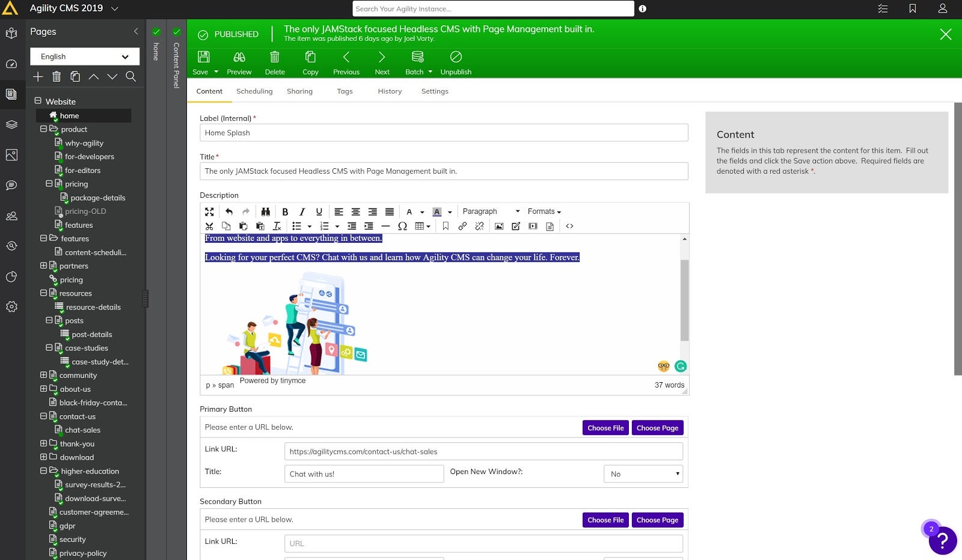Open Primary Button Open New Window dropdown

(643, 474)
